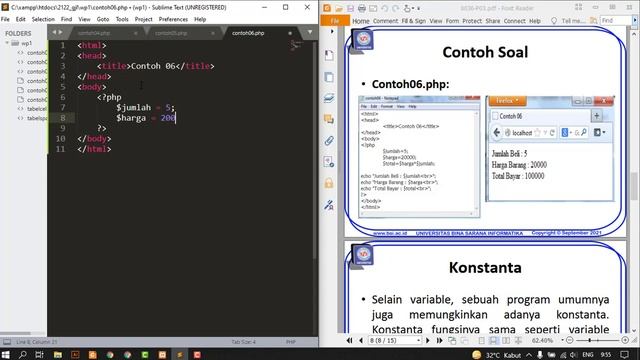This screenshot has width=640, height=360.
Task: Jump to last page in Foxit
Action: [x=439, y=340]
